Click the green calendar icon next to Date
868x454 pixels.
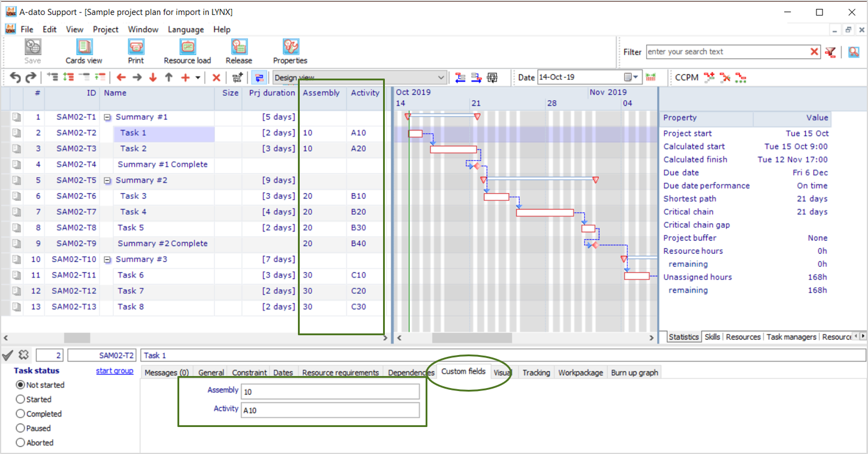coord(652,77)
